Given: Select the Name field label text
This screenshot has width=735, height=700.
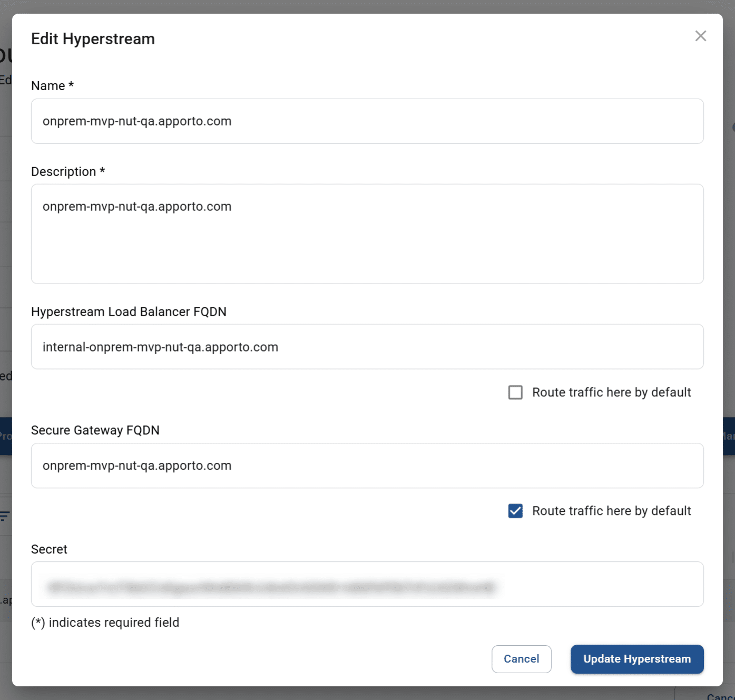Looking at the screenshot, I should point(52,85).
